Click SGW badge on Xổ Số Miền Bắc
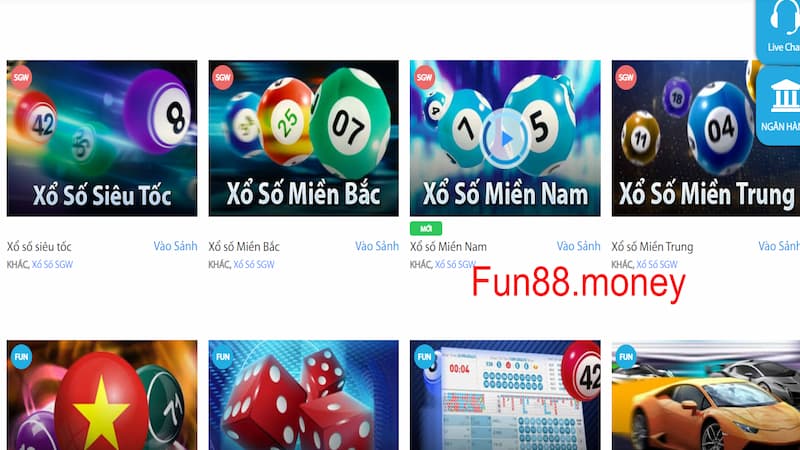800x450 pixels. [x=223, y=78]
